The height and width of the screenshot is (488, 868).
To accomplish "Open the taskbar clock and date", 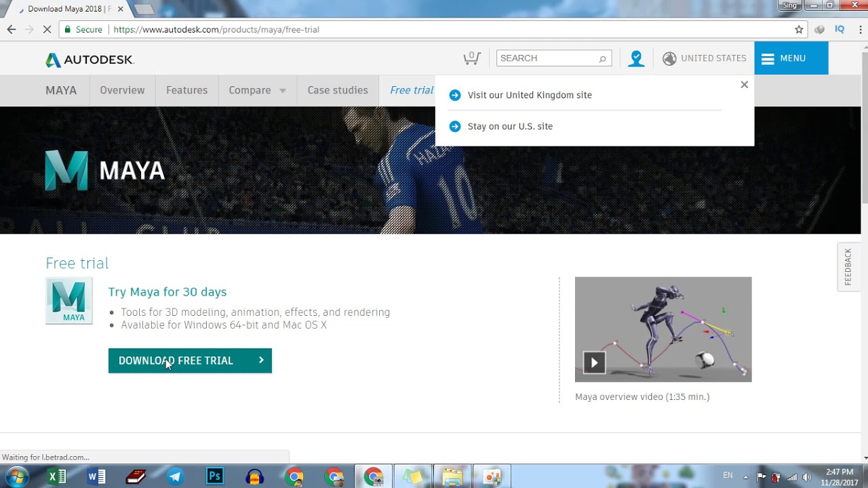I will 840,477.
